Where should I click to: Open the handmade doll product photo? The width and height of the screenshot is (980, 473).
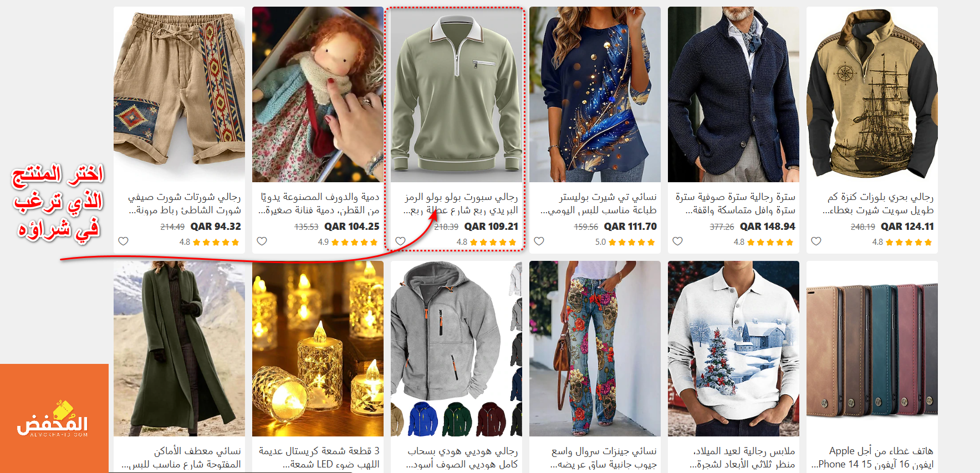click(x=318, y=94)
